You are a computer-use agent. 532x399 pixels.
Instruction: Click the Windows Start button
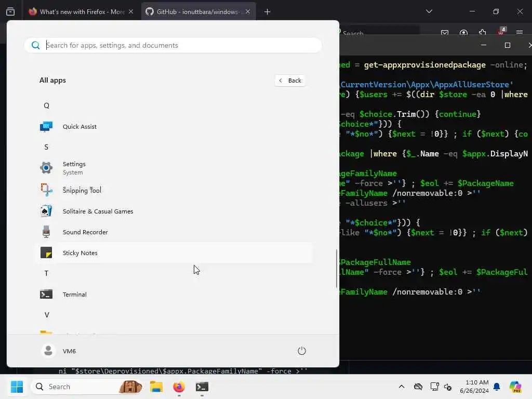tap(17, 387)
